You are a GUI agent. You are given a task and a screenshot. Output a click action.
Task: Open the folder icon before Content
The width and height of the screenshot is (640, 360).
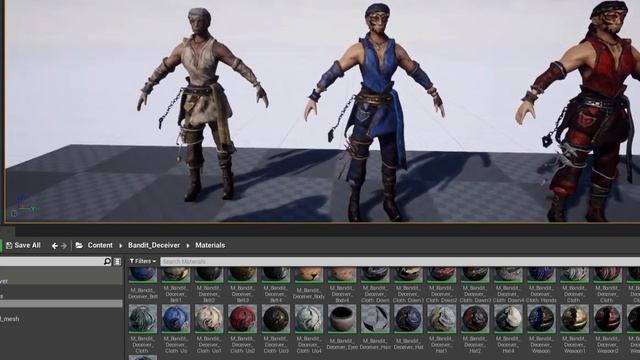pyautogui.click(x=79, y=245)
